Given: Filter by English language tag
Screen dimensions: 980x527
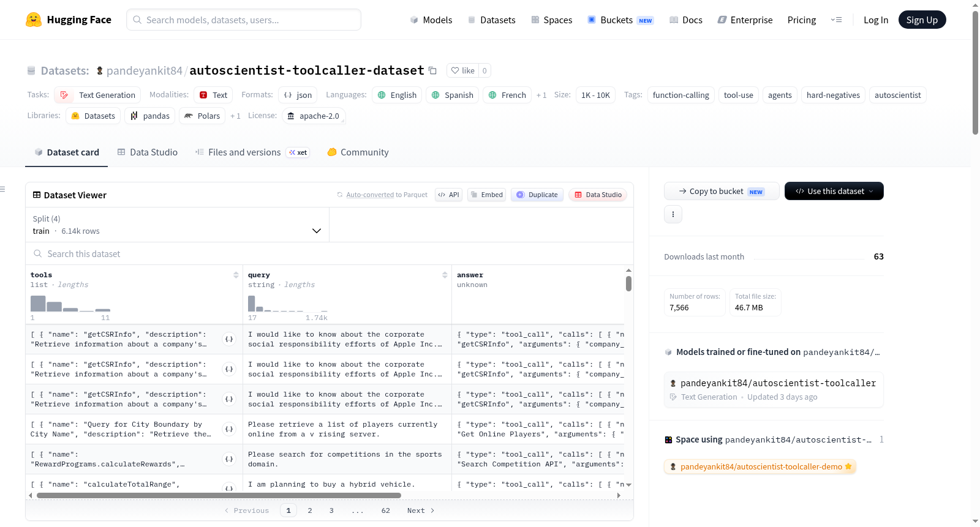Looking at the screenshot, I should 397,95.
